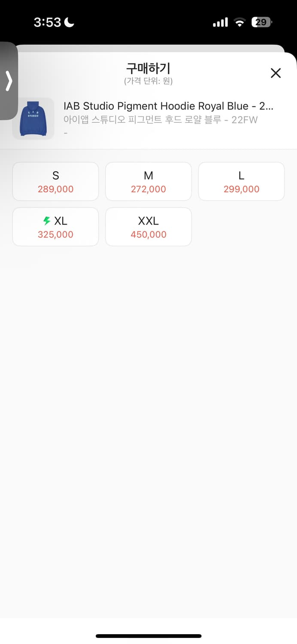Tap the Wi-Fi status icon
Image resolution: width=297 pixels, height=644 pixels.
[239, 22]
